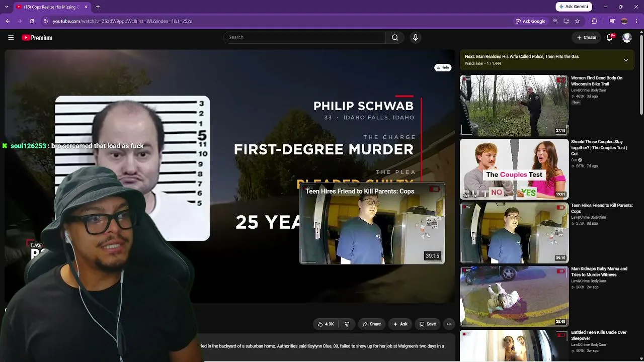
Task: Click the browser forward arrow
Action: coord(20,21)
